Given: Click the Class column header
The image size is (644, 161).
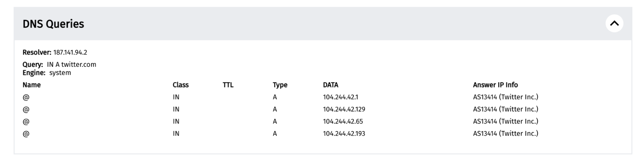Looking at the screenshot, I should click(x=180, y=85).
